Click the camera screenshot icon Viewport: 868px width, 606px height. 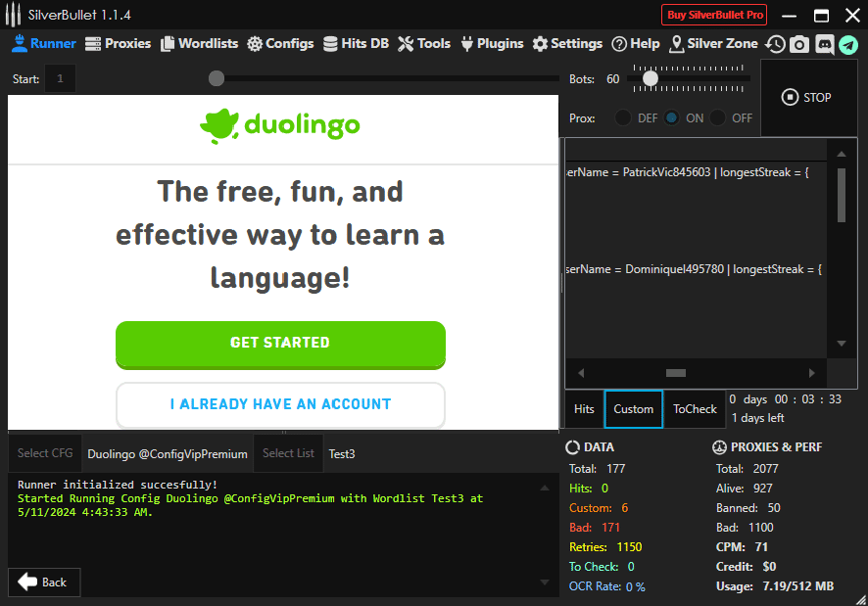pos(798,44)
